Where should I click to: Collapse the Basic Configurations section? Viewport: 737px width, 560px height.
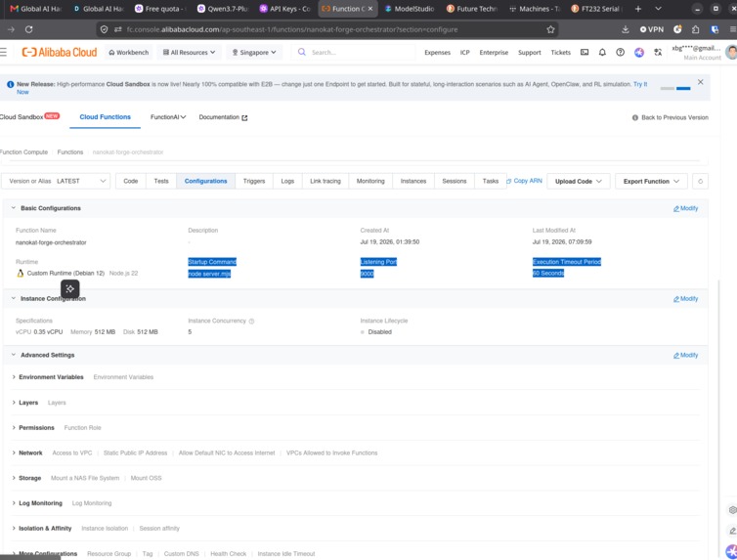click(x=13, y=207)
